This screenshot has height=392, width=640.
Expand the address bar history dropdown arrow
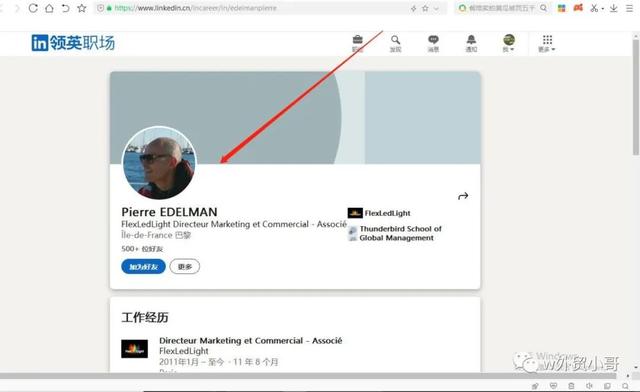[436, 8]
